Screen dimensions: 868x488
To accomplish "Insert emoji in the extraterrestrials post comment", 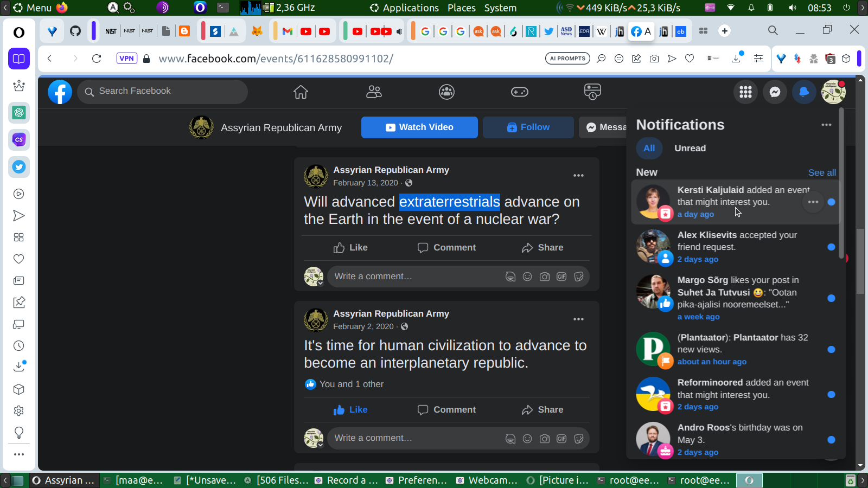I will 527,277.
